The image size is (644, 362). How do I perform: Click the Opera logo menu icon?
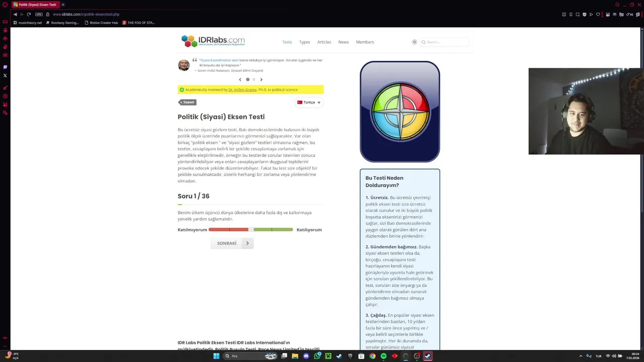pos(5,5)
